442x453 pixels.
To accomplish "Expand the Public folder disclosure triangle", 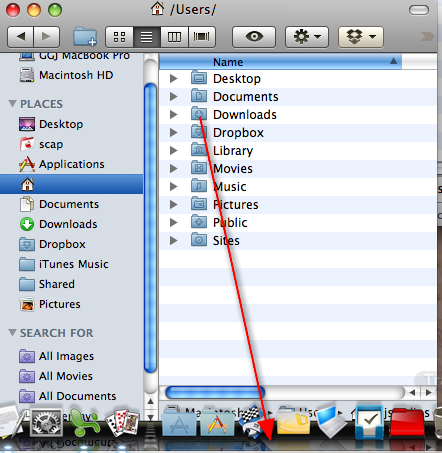I will 173,223.
